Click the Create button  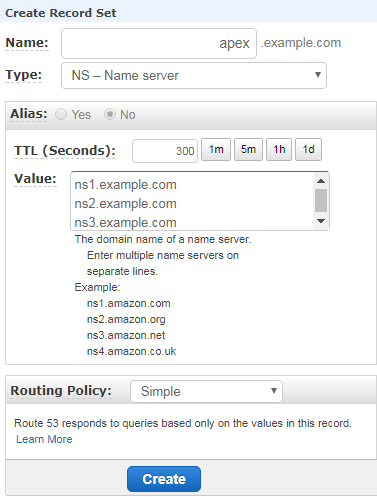[x=164, y=479]
